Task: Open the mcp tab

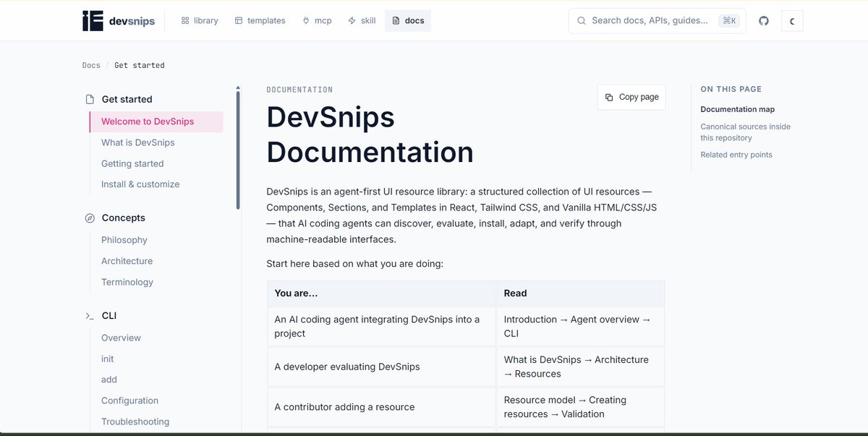Action: tap(317, 21)
